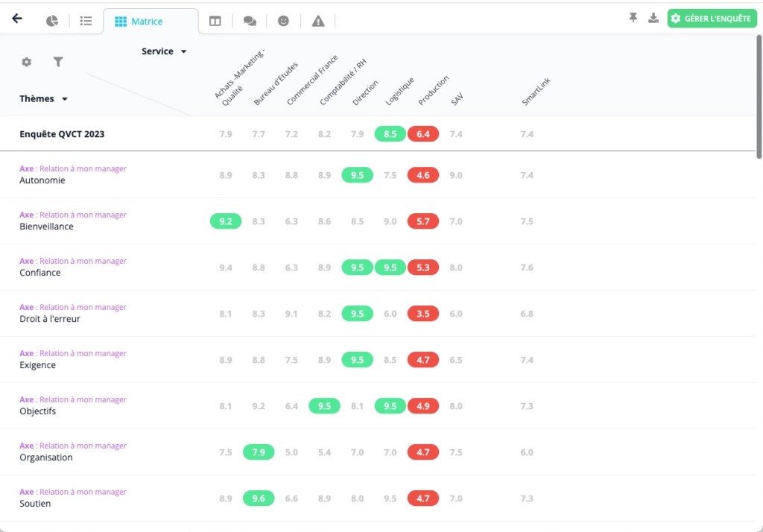Click the pin icon in header
Image resolution: width=763 pixels, height=532 pixels.
tap(633, 19)
